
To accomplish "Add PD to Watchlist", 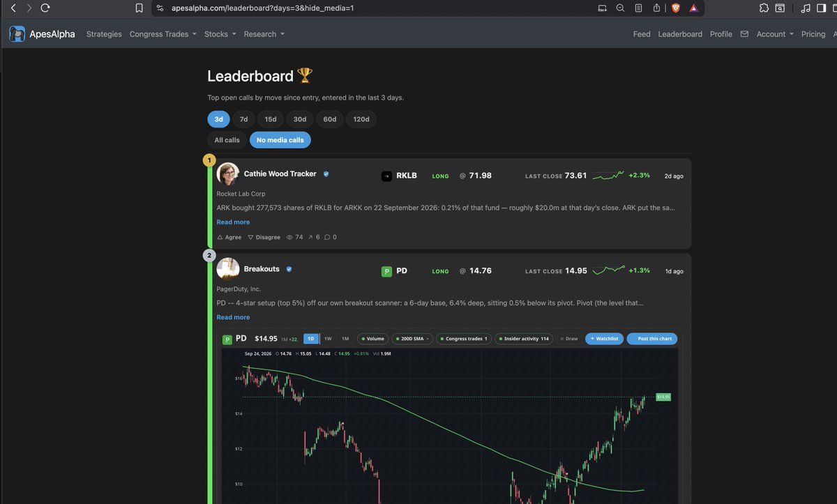I will pos(605,339).
